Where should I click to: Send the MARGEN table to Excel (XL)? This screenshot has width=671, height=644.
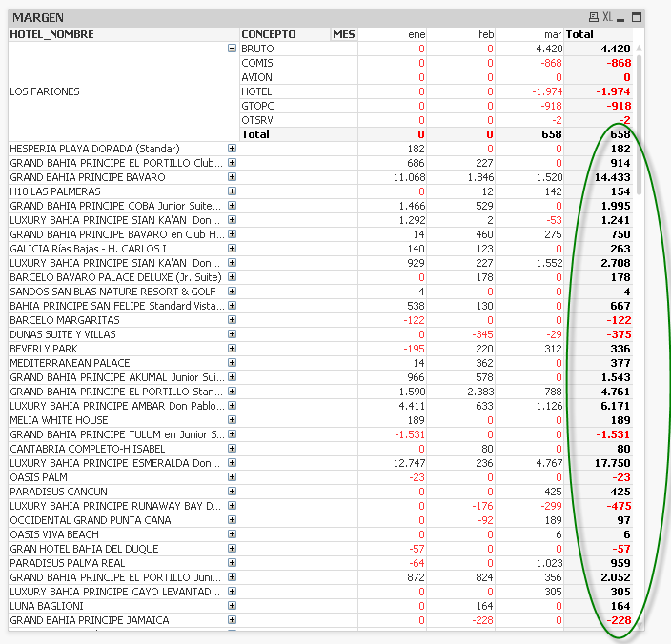click(x=607, y=17)
